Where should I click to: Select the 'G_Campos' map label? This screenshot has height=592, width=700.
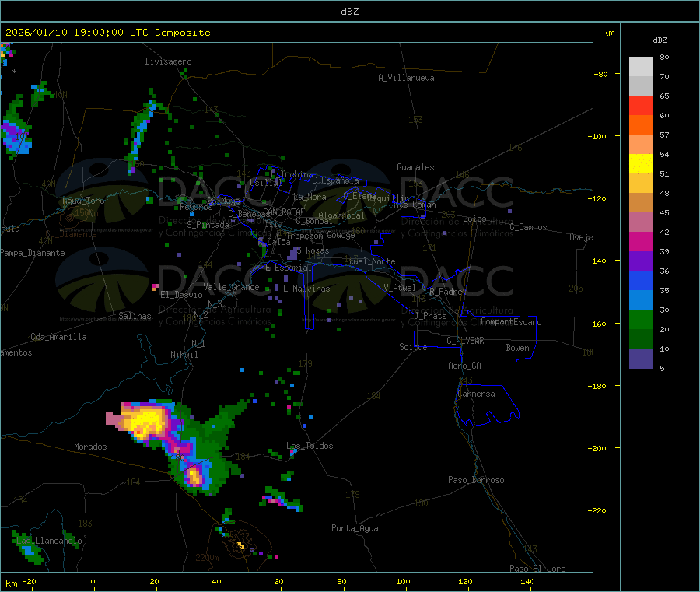[x=528, y=227]
